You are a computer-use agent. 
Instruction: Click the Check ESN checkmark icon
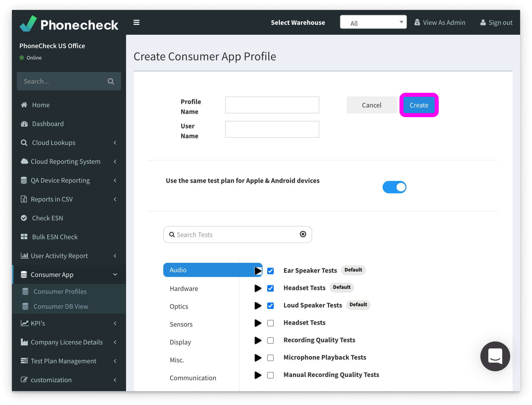[24, 218]
